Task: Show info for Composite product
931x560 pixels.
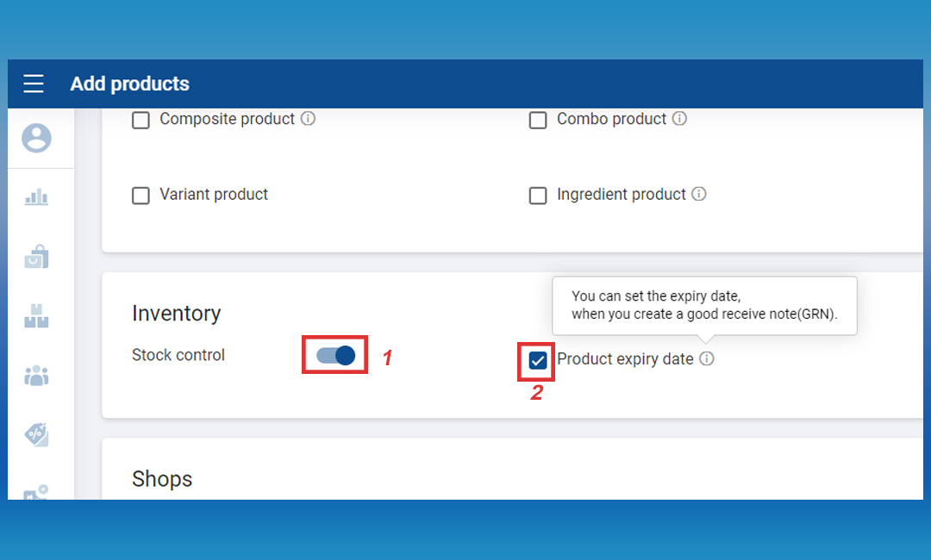Action: click(309, 119)
